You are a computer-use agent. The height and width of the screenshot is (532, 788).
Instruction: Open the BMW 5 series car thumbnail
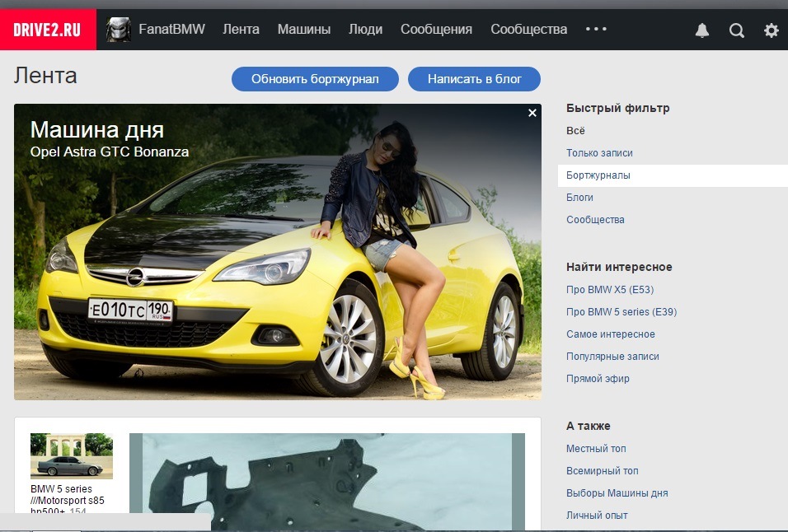click(72, 455)
